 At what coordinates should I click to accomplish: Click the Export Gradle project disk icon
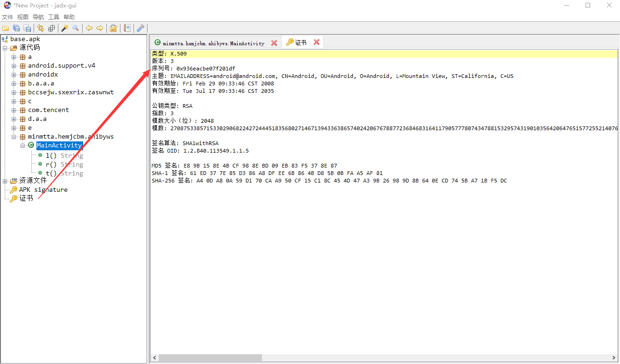click(x=27, y=28)
